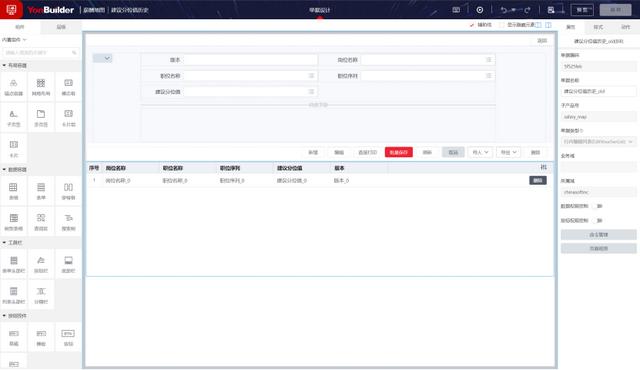Click the red batch-save button on the canvas
This screenshot has height=370, width=640.
click(x=399, y=152)
